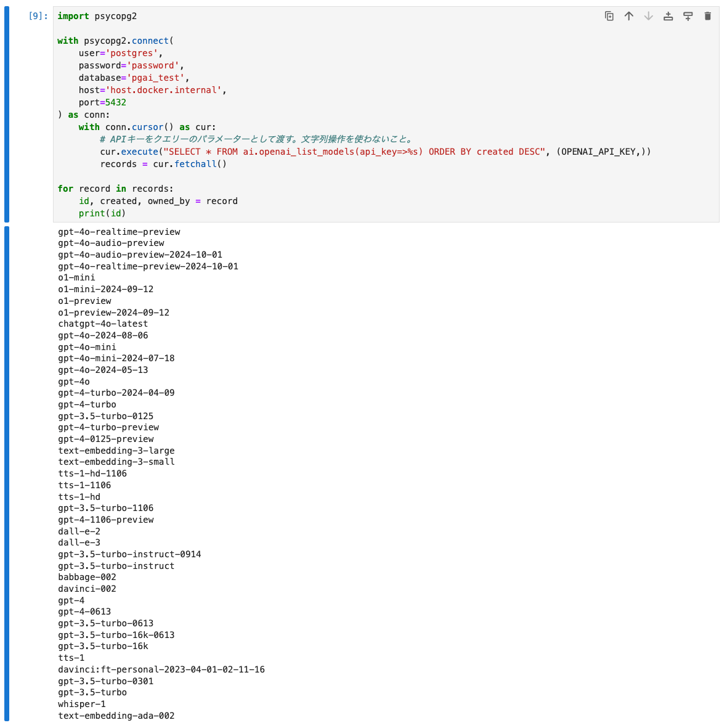The image size is (727, 728).
Task: Click output line whisper-1
Action: pos(82,705)
